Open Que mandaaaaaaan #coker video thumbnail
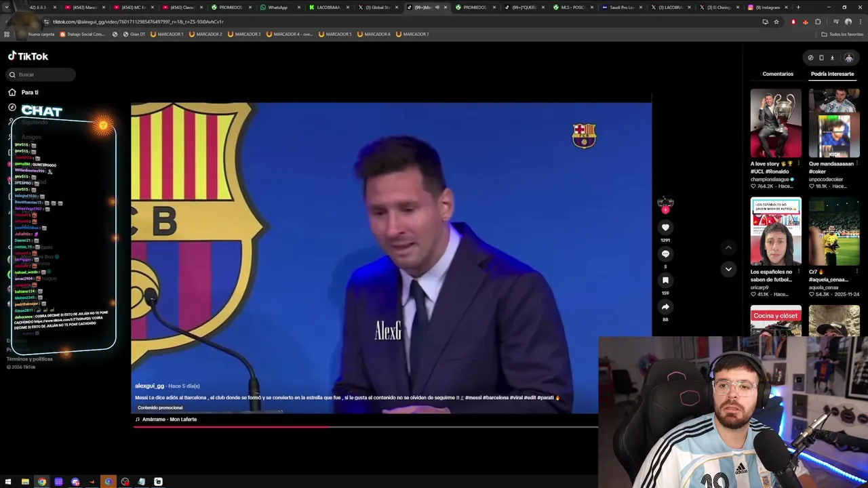The height and width of the screenshot is (488, 868). (834, 123)
